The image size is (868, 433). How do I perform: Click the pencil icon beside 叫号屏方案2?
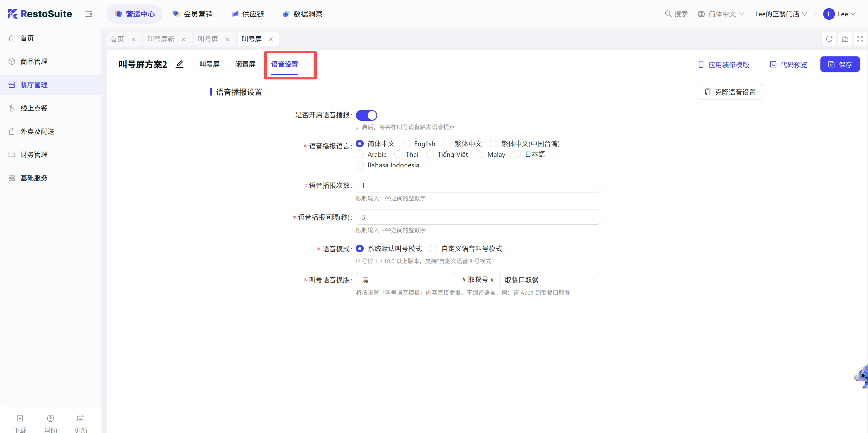180,64
